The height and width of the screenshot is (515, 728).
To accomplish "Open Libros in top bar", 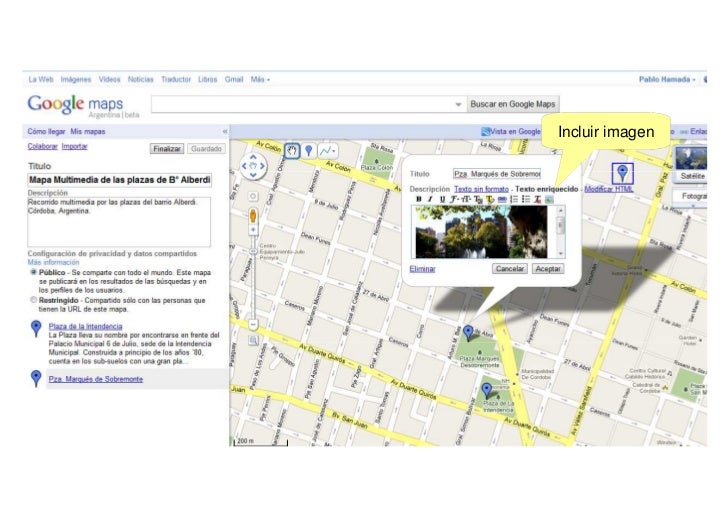I will [x=208, y=79].
